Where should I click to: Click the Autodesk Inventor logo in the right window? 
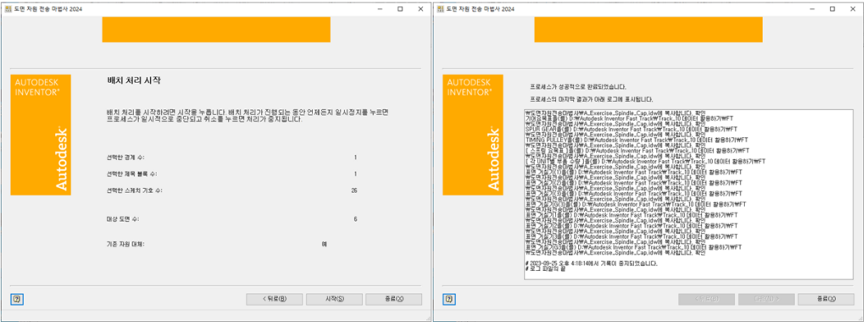[x=473, y=135]
